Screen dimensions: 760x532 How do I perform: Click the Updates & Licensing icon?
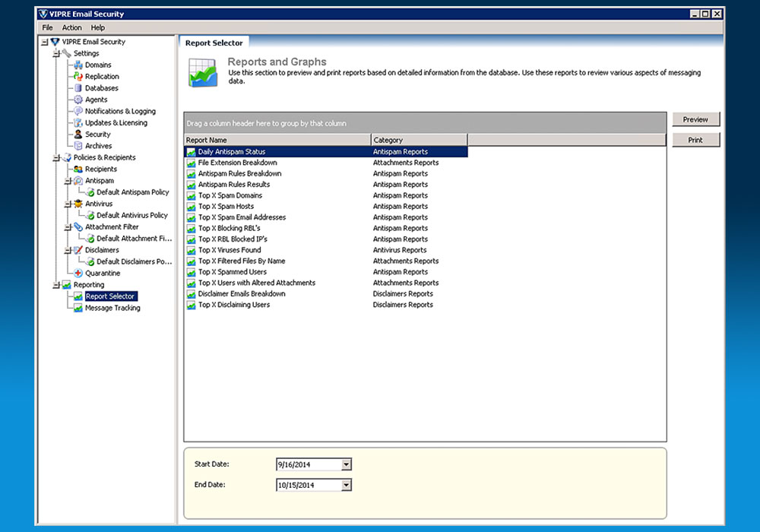78,122
